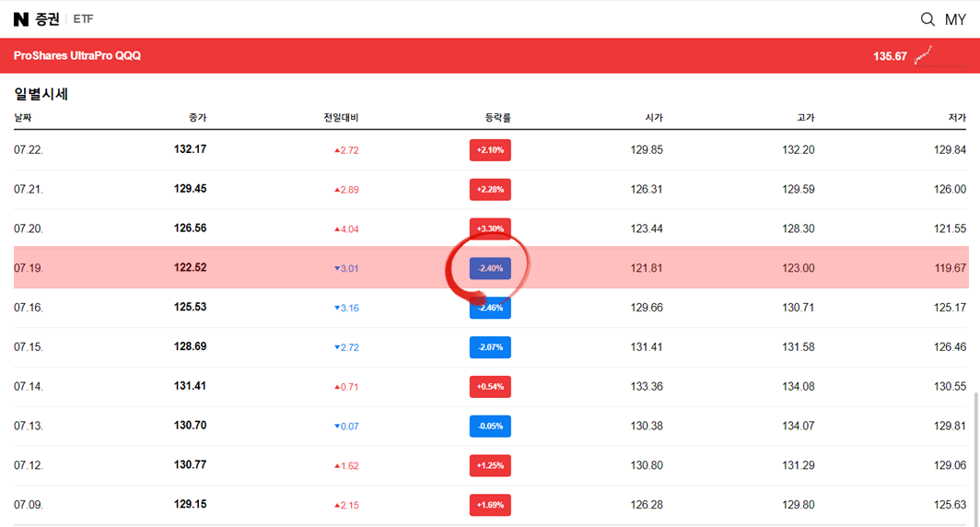Click the +2.10% change badge
This screenshot has width=980, height=527.
click(x=490, y=150)
